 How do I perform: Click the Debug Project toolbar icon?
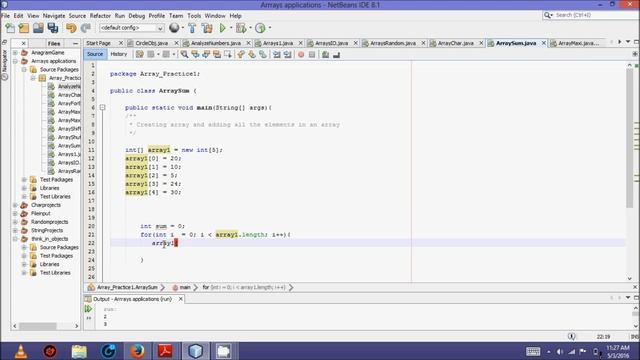pos(241,28)
